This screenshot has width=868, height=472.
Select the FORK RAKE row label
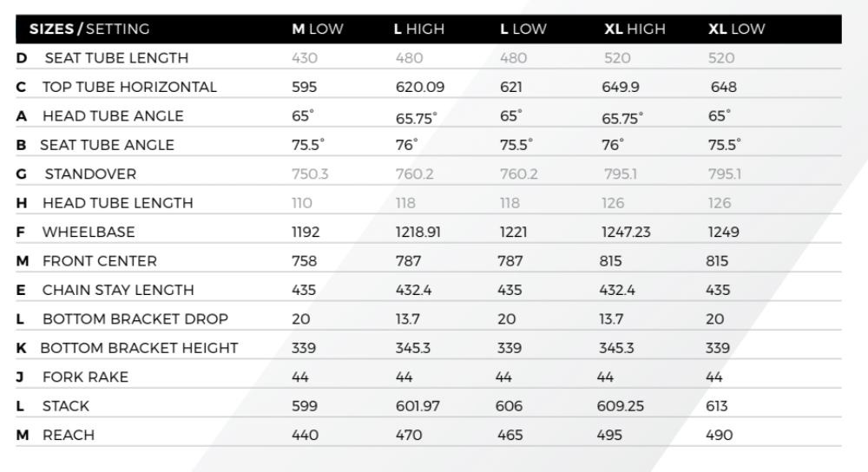(x=85, y=377)
